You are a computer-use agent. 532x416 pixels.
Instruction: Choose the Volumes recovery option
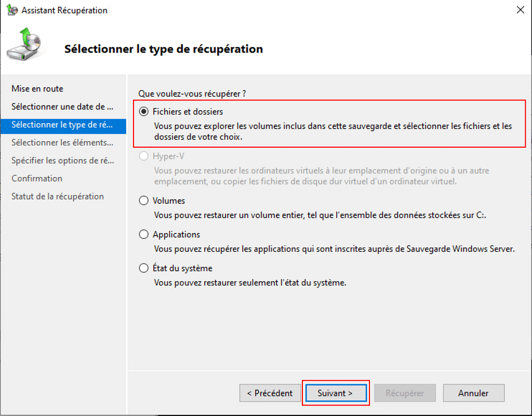click(x=144, y=201)
